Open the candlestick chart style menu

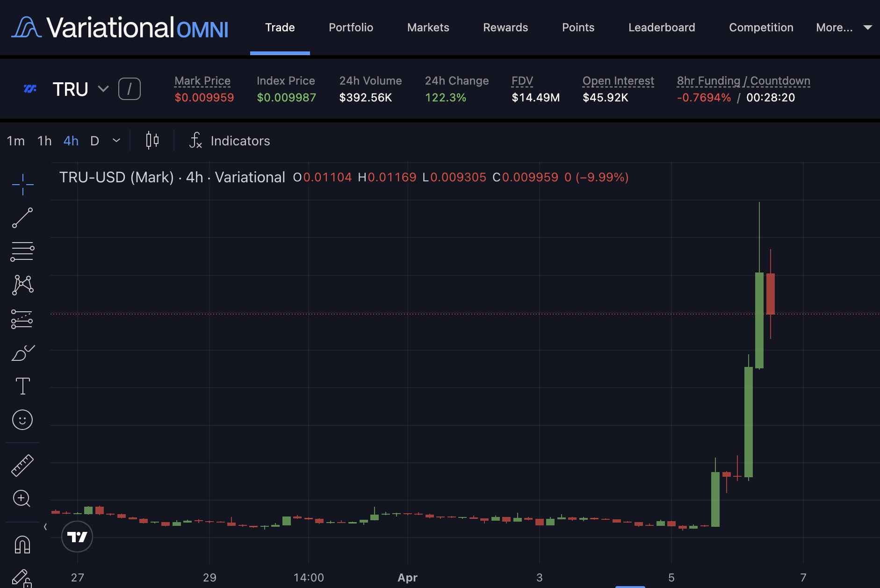[x=152, y=140]
